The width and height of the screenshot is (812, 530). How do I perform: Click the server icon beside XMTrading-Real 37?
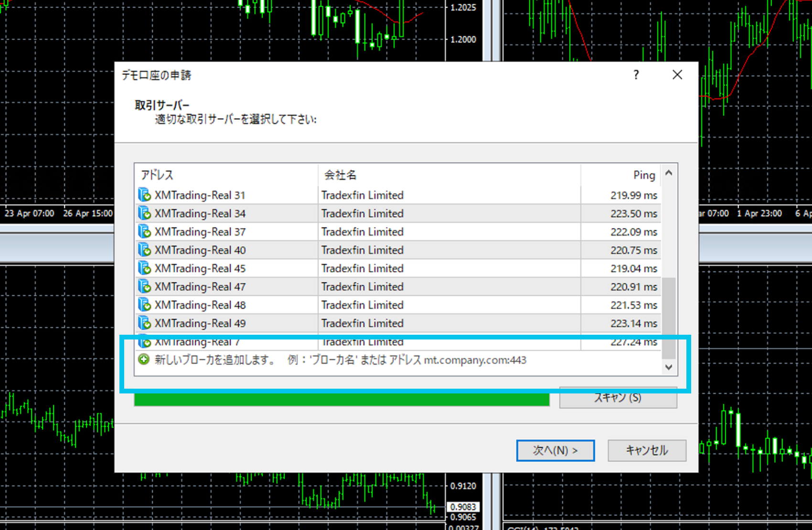(144, 232)
